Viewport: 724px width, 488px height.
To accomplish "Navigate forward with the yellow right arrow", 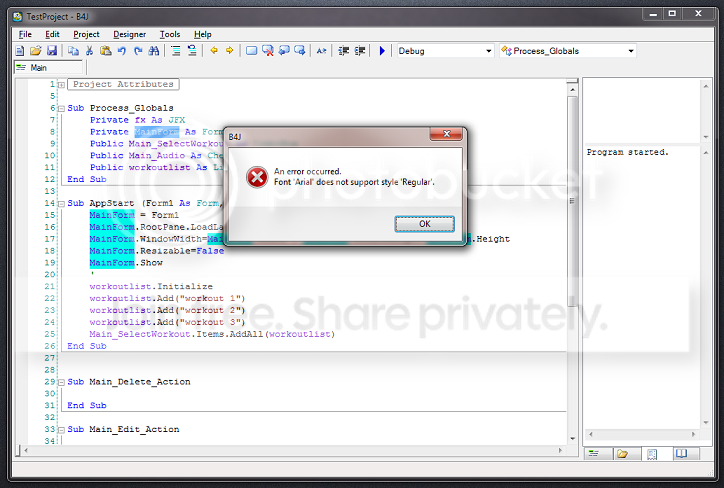I will coord(229,50).
